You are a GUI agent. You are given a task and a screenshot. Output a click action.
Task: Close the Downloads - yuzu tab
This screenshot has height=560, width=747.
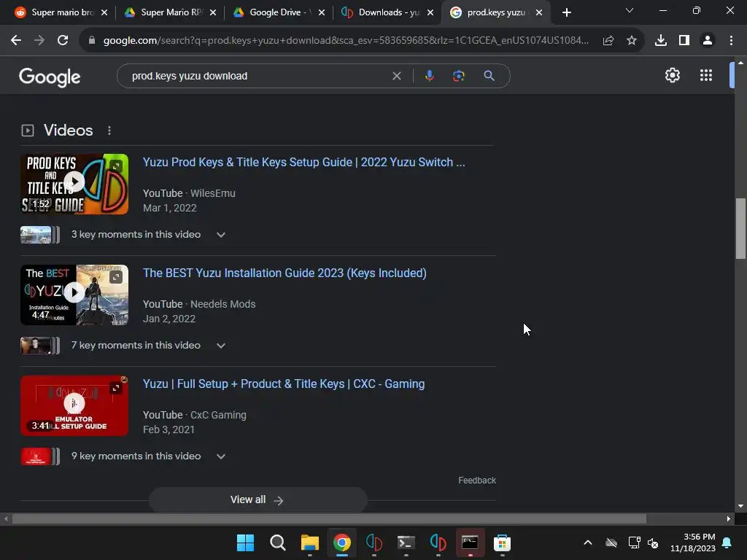pos(430,13)
